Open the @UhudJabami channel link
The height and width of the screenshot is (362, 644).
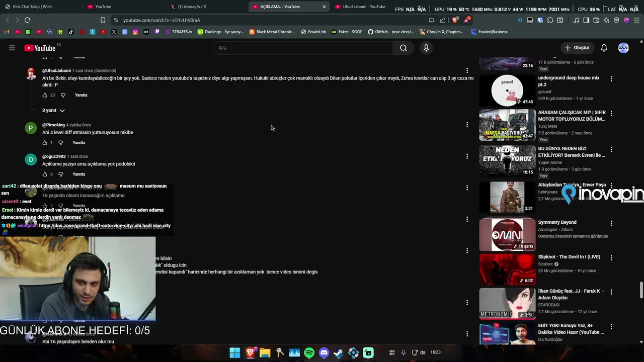coord(56,71)
